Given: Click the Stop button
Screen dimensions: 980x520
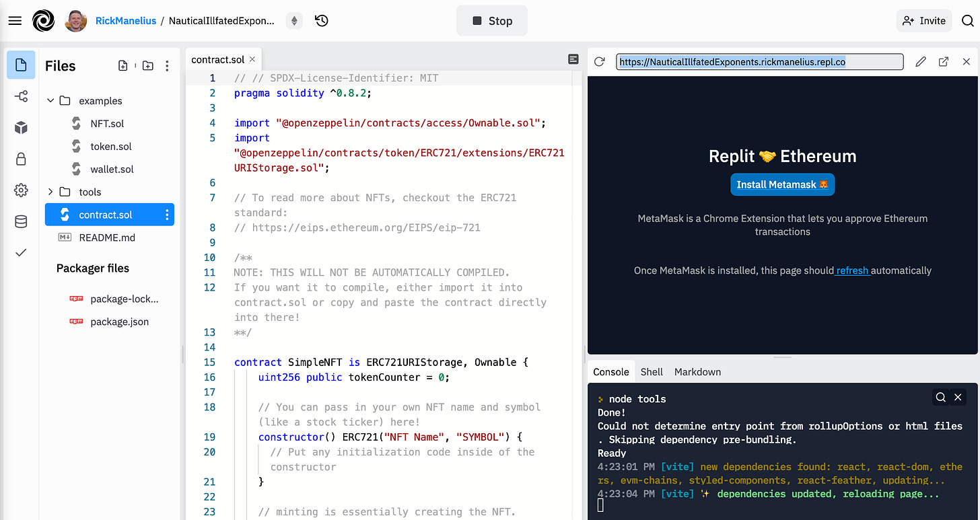Looking at the screenshot, I should [492, 21].
